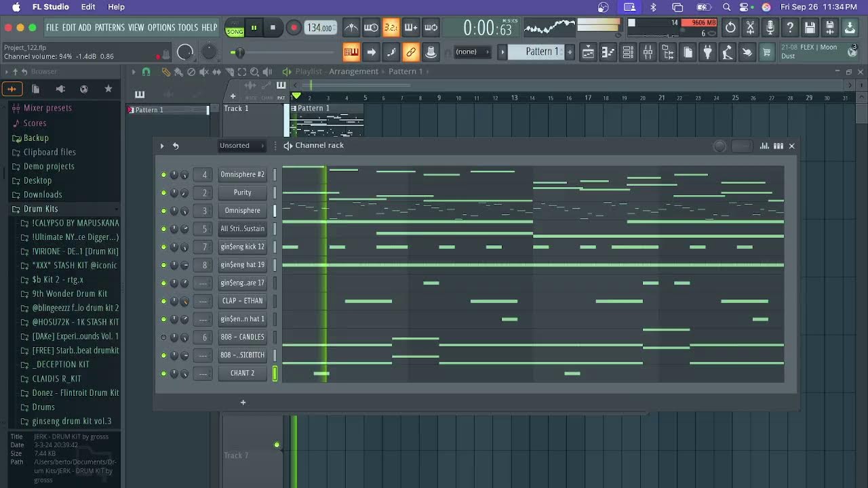Mute the Omnisphere #2 channel
This screenshot has height=488, width=868.
pyautogui.click(x=163, y=175)
